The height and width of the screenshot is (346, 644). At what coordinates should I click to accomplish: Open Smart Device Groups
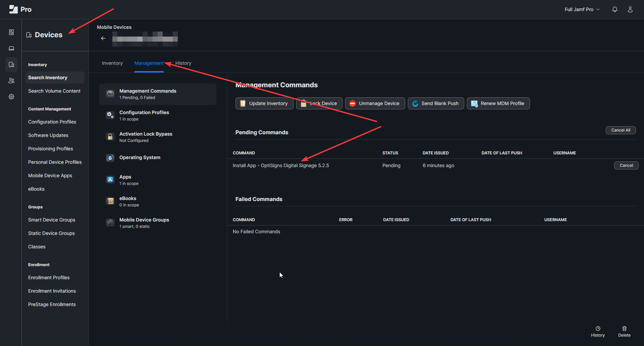[x=52, y=220]
